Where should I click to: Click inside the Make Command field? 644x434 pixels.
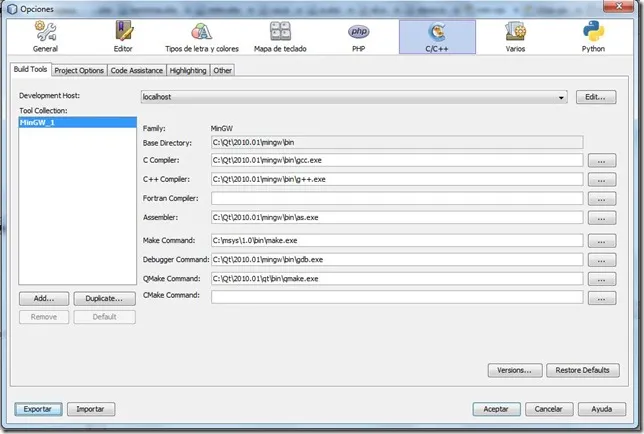pos(397,240)
